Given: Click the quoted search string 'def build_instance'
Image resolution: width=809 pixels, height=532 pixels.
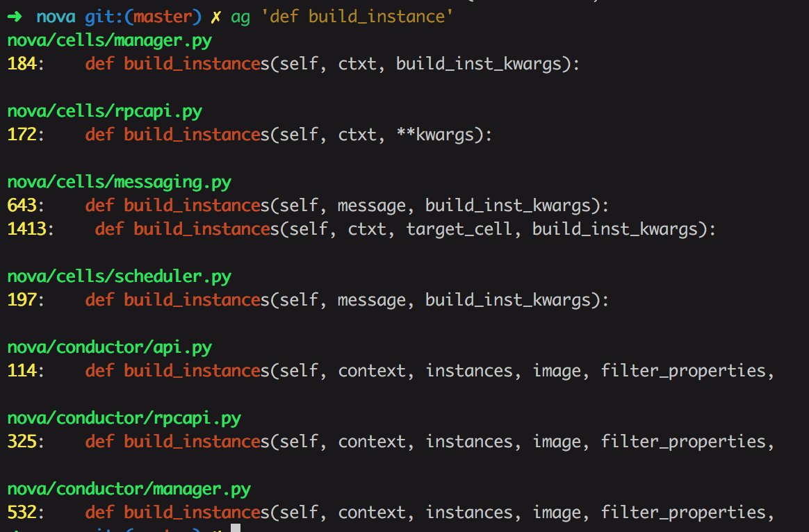Looking at the screenshot, I should [x=357, y=17].
